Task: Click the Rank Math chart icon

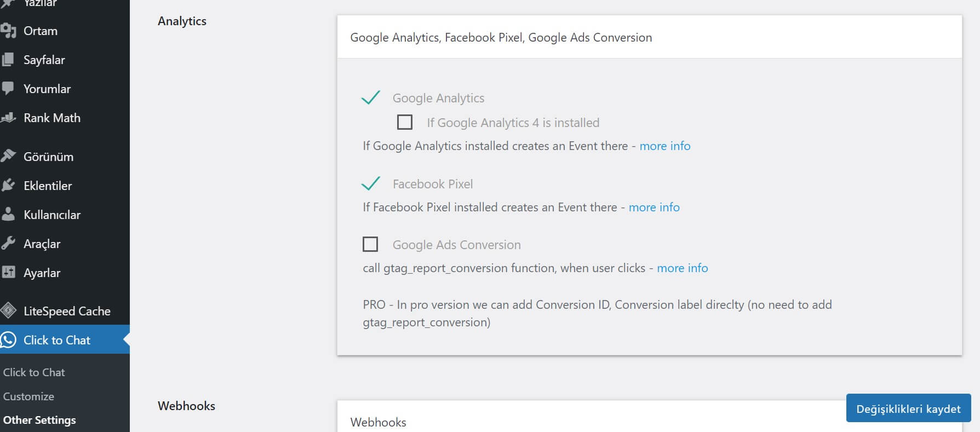Action: 8,117
